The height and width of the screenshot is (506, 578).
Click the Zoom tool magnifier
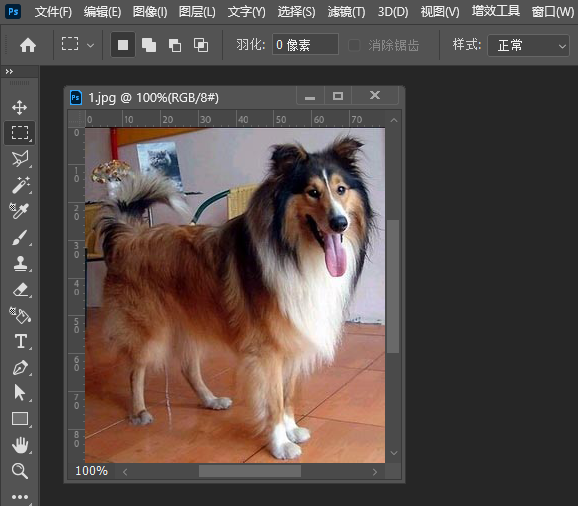coord(20,471)
